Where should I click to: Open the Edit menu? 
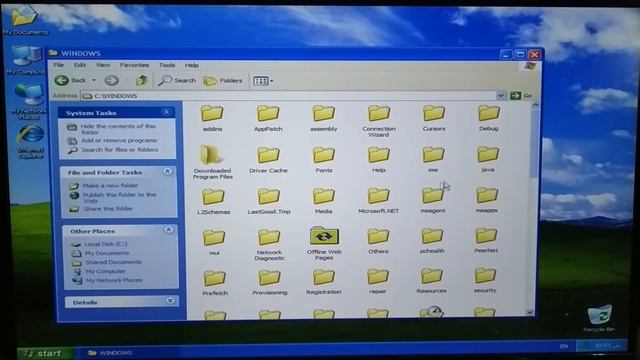coord(80,65)
